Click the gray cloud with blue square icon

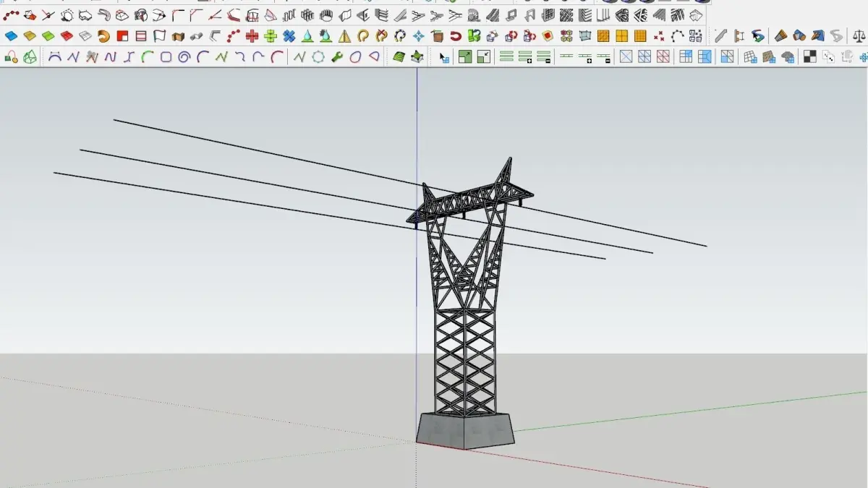788,57
